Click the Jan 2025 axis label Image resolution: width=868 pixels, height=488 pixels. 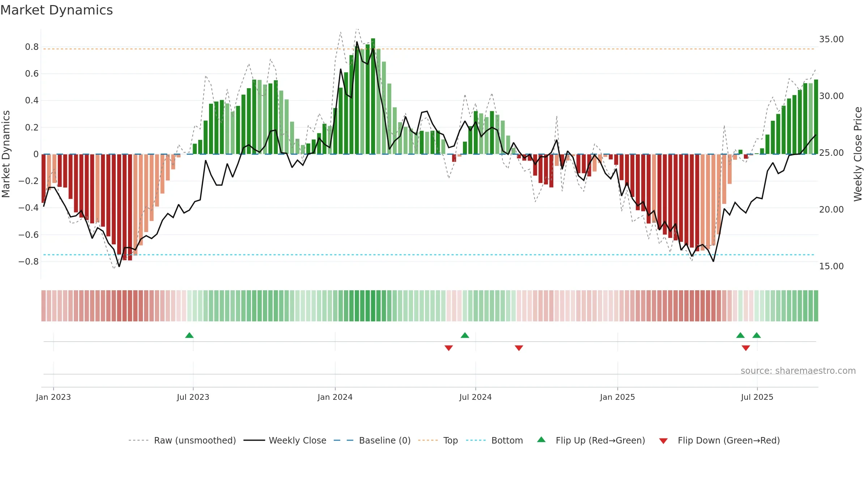coord(618,397)
